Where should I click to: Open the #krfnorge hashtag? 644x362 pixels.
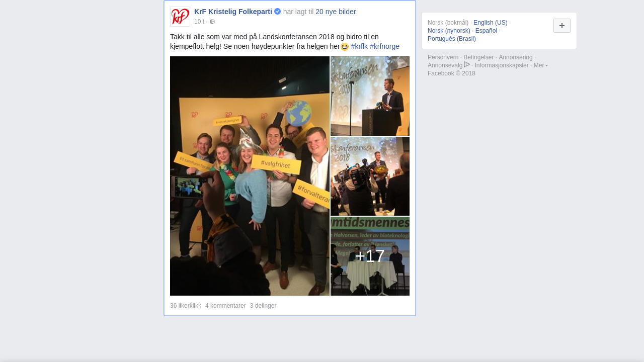click(384, 46)
